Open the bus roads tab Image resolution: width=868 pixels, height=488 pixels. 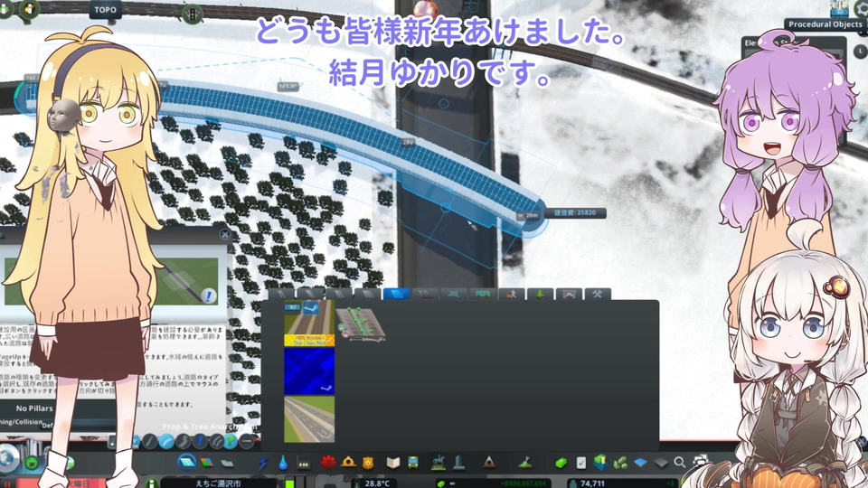point(483,294)
